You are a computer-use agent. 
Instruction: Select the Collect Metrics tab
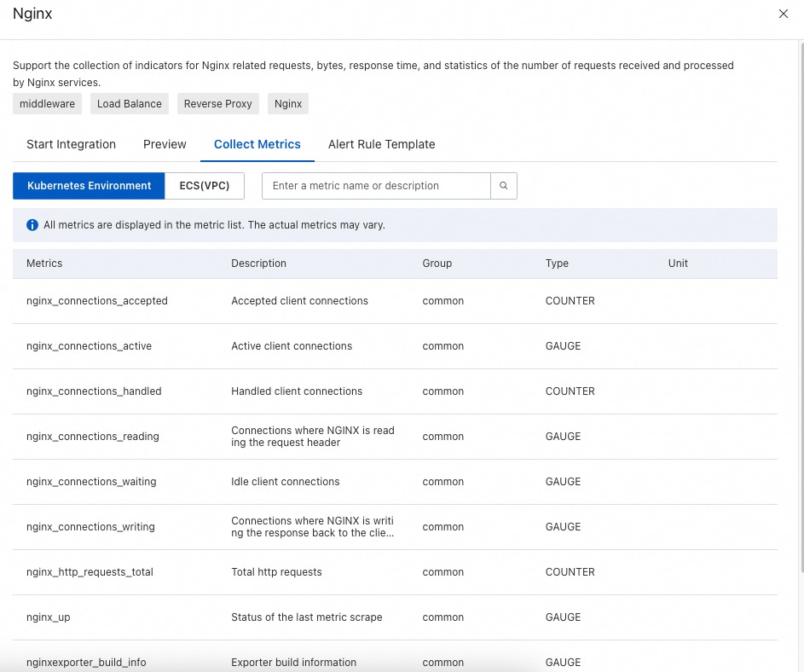coord(257,145)
